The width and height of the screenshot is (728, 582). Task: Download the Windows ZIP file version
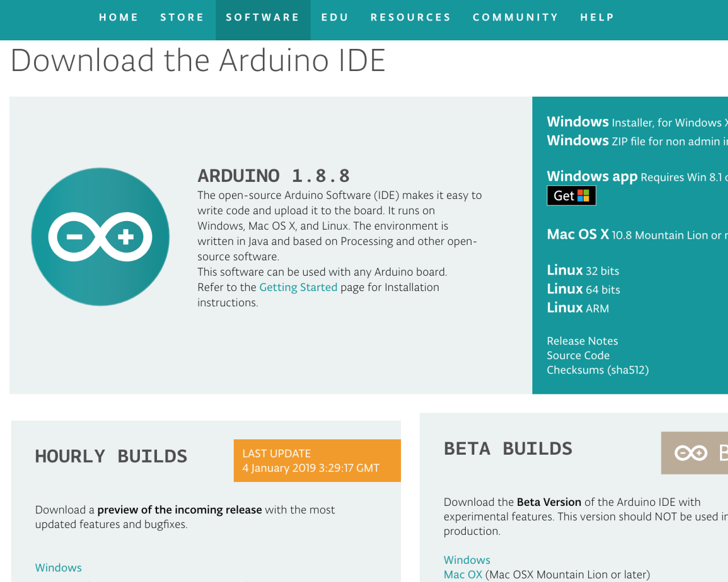click(x=637, y=141)
